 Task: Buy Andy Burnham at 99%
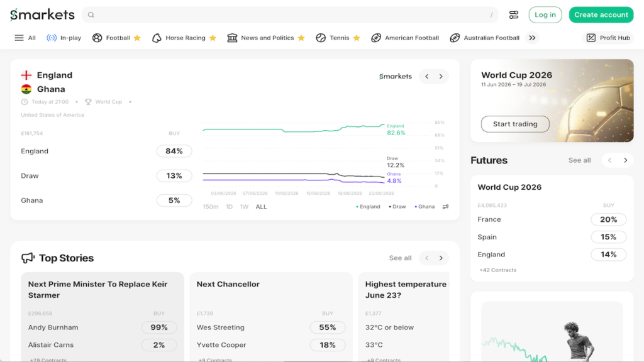click(x=159, y=327)
